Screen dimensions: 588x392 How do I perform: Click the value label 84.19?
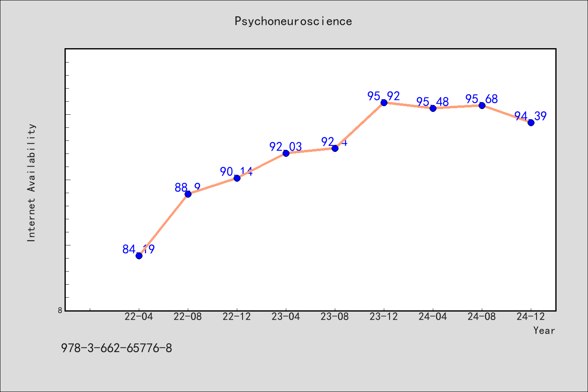point(139,249)
